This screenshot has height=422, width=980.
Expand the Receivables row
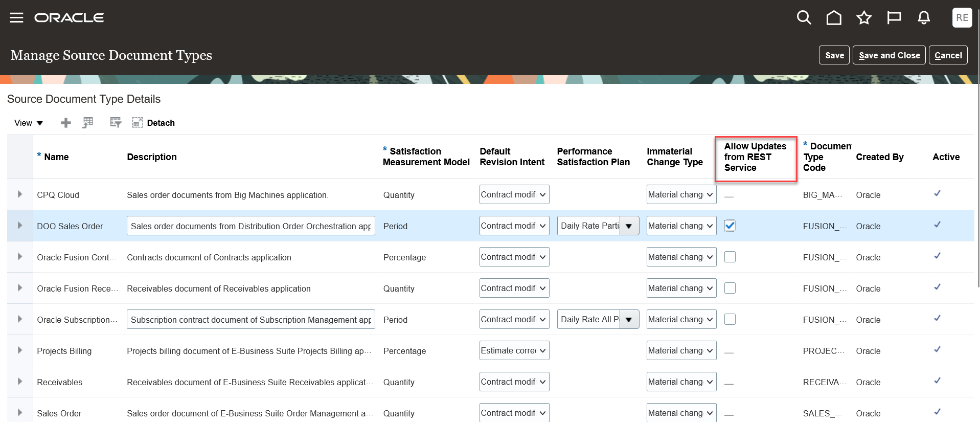coord(20,382)
